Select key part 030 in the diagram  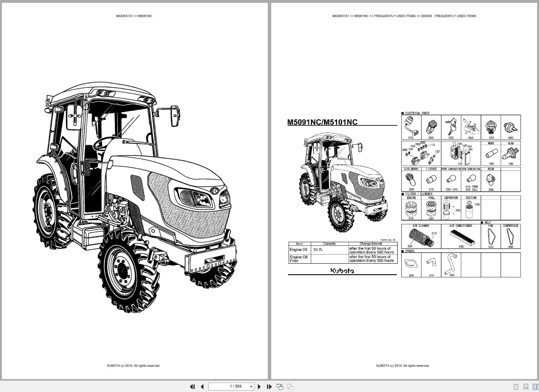[x=451, y=127]
